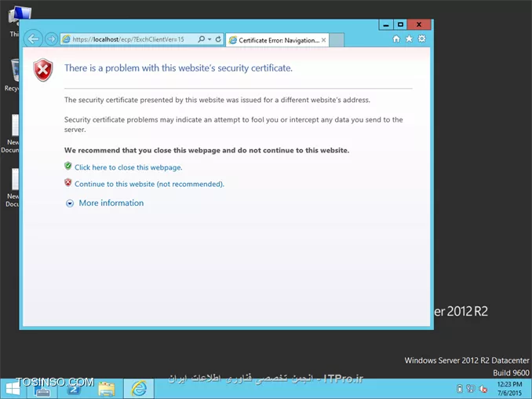Open a new blank tab
The width and height of the screenshot is (532, 399).
[337, 40]
